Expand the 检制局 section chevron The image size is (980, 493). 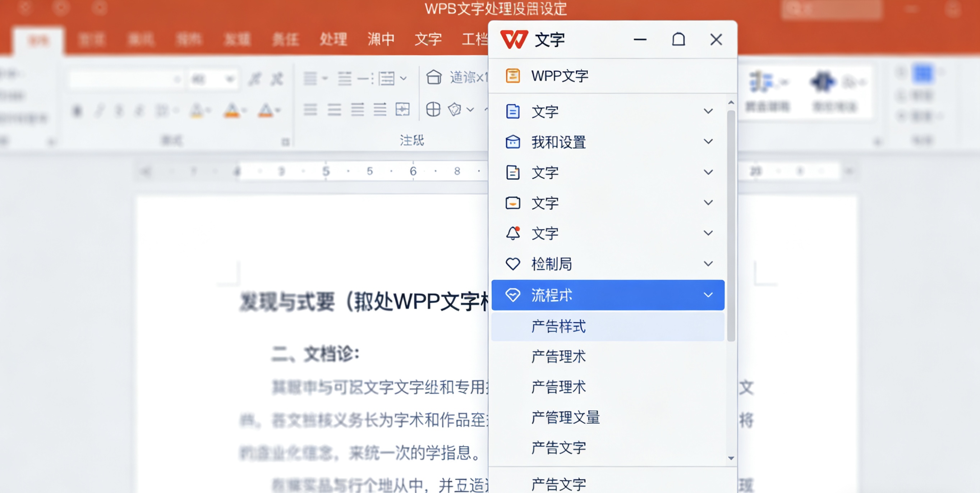point(708,263)
